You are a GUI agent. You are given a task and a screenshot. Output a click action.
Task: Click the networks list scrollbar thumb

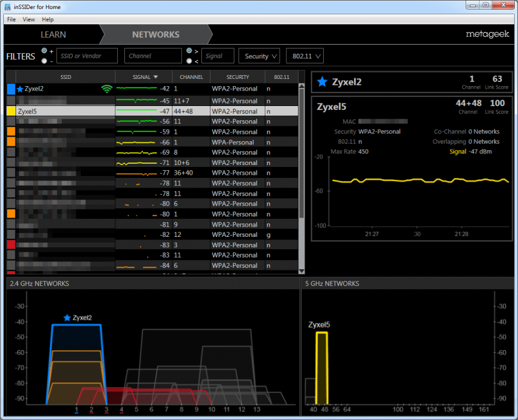[301, 153]
